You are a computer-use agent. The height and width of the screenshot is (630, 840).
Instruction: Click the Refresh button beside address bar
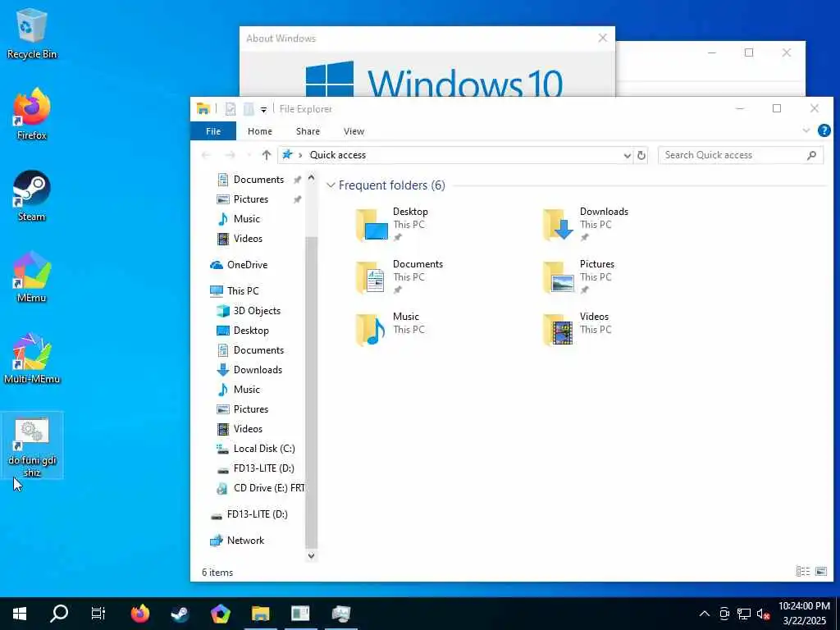tap(641, 155)
